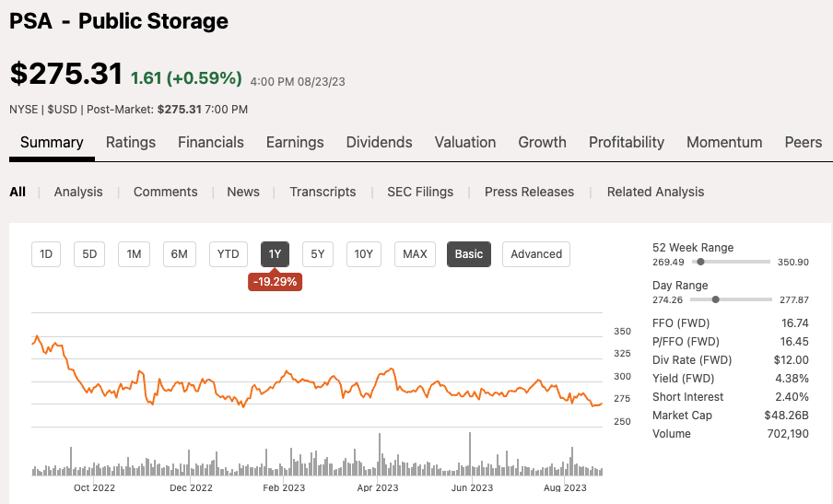The height and width of the screenshot is (504, 833).
Task: Set chart range to 5D
Action: pos(89,254)
